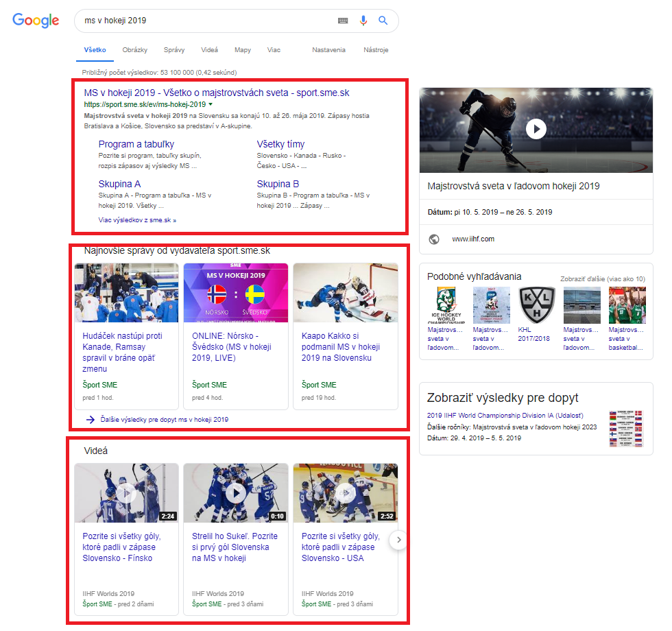The image size is (672, 631).
Task: Open '2019 IIHF World Championship Division IA' link
Action: click(505, 416)
